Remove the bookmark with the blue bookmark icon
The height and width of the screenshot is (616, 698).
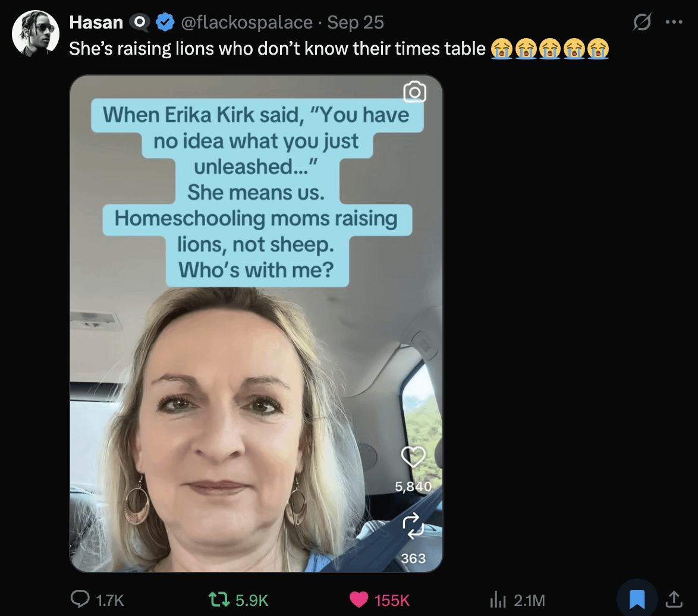[637, 599]
